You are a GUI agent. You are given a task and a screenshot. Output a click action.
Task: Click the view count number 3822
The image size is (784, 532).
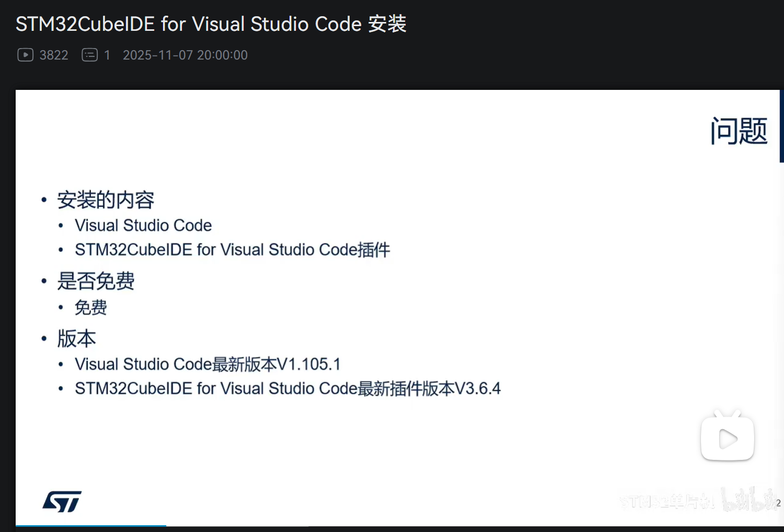[54, 55]
